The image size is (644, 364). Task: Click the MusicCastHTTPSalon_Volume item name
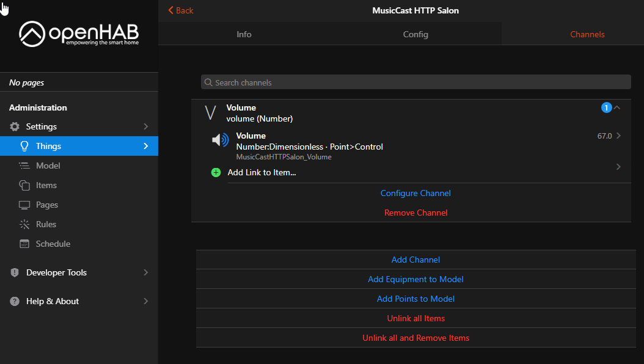coord(284,157)
